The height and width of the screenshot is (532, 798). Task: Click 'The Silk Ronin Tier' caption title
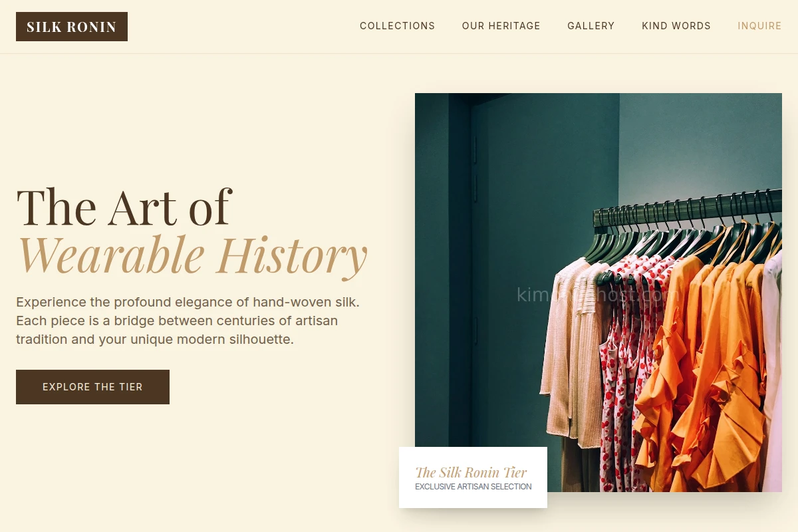[471, 472]
